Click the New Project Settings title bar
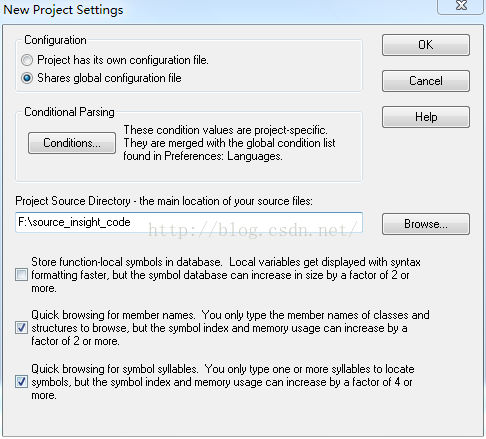Image resolution: width=486 pixels, height=439 pixels. pyautogui.click(x=217, y=10)
